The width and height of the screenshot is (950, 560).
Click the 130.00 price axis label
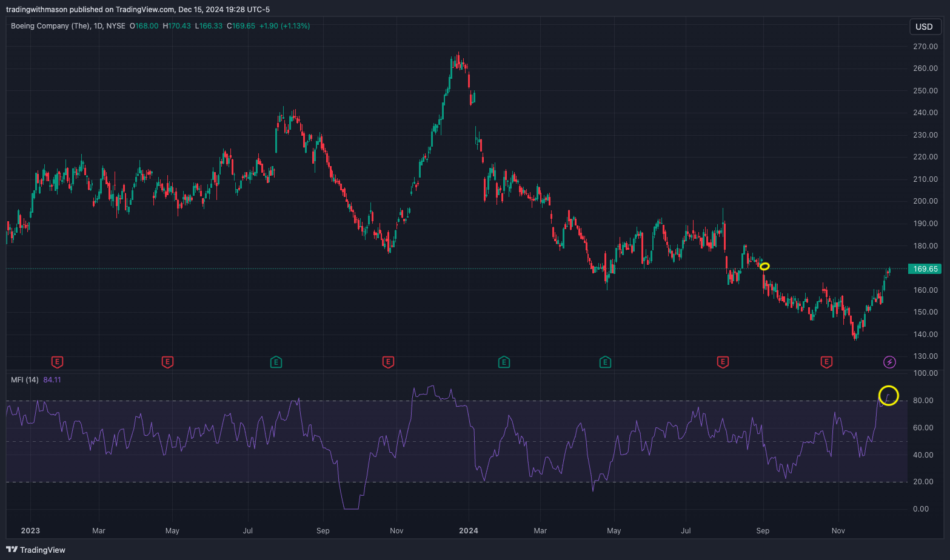(925, 356)
